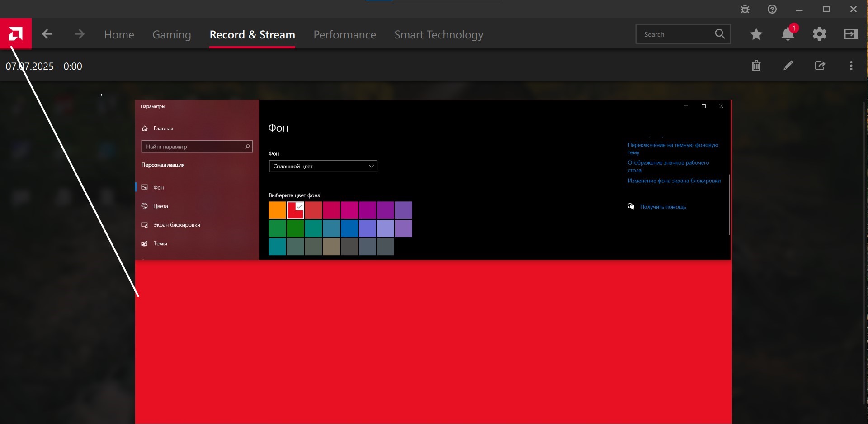Select the Record & Stream tab
Image resolution: width=868 pixels, height=424 pixels.
pos(252,34)
